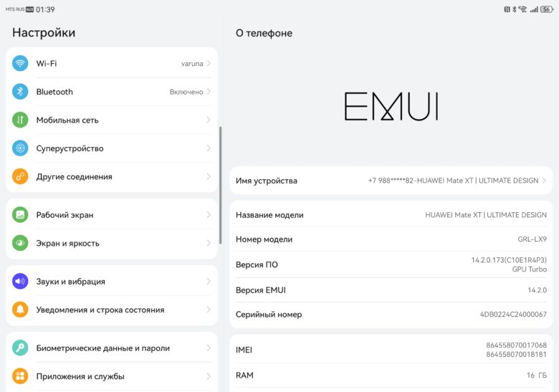Viewport: 559px width, 392px height.
Task: Tap the 'varuna' Wi-Fi network name
Action: (x=192, y=64)
